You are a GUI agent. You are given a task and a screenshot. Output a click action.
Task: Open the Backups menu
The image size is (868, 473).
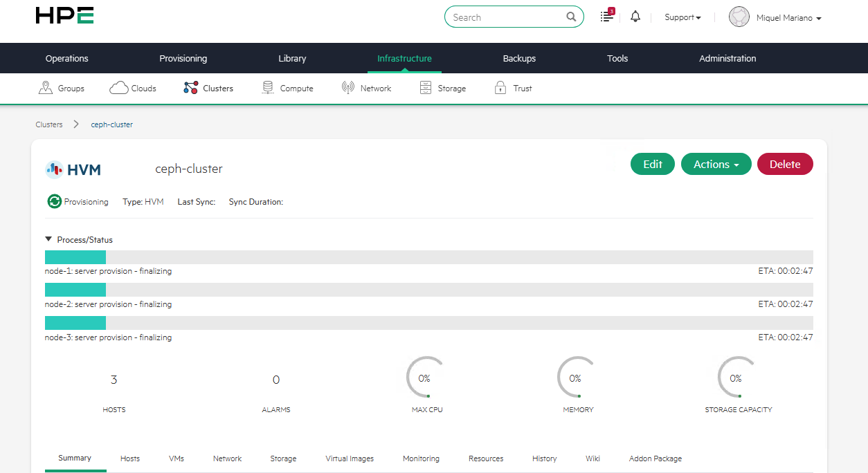(x=519, y=58)
